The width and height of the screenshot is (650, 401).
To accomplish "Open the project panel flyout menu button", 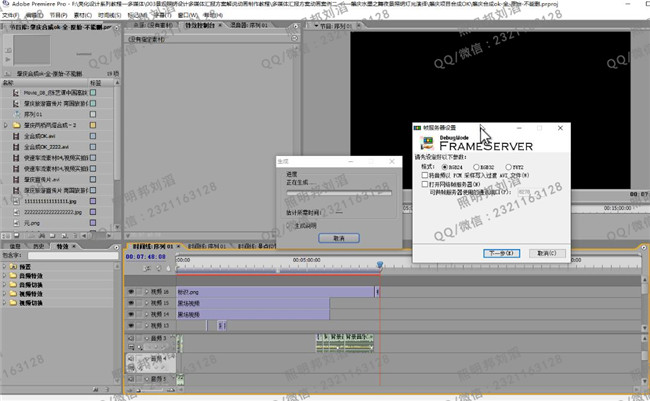I will pos(116,27).
